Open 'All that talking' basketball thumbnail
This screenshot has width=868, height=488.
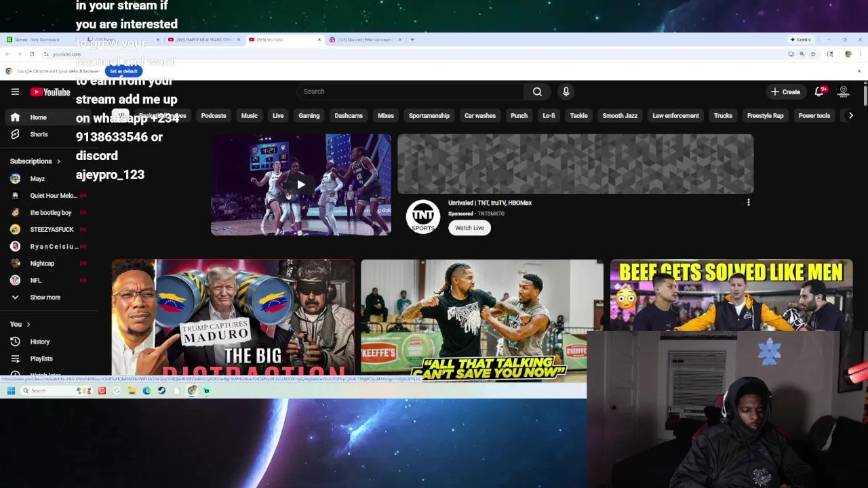click(482, 320)
